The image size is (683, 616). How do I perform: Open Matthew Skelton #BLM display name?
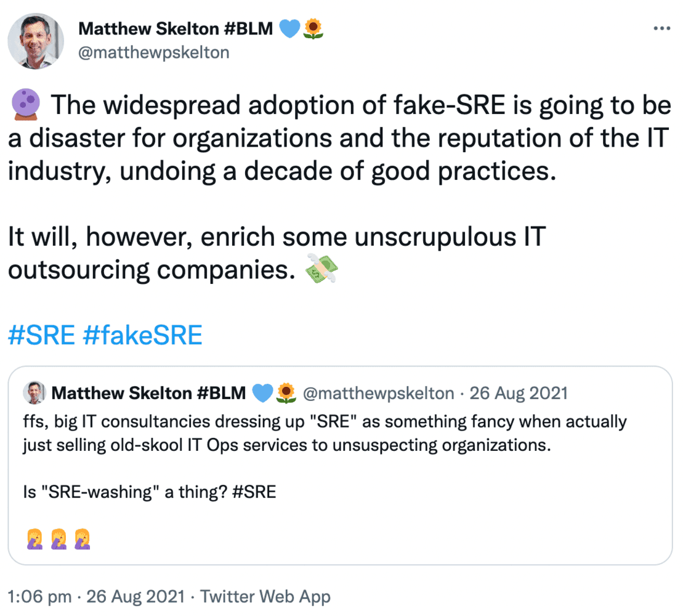coord(176,29)
